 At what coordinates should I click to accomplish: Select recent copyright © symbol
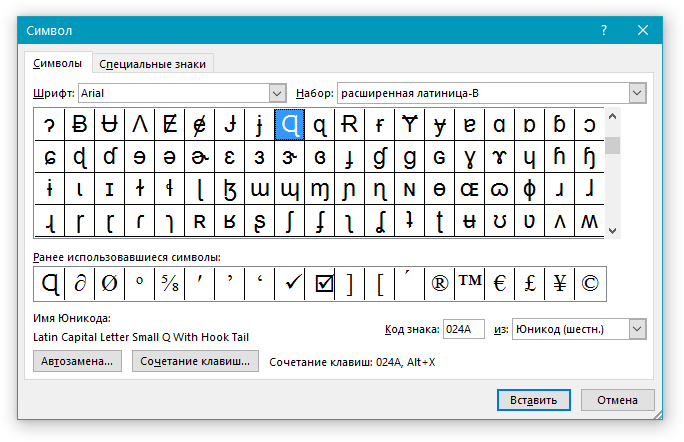pos(589,284)
